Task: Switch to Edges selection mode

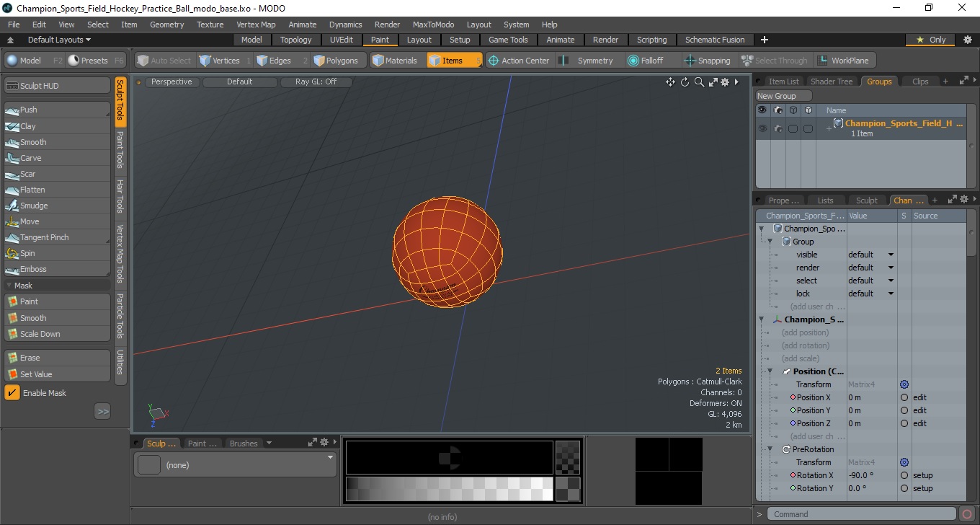Action: (x=282, y=61)
